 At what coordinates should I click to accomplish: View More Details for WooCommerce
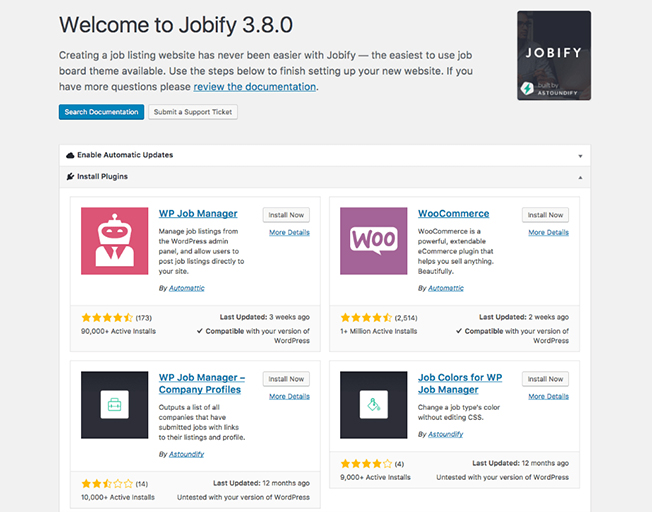point(548,233)
